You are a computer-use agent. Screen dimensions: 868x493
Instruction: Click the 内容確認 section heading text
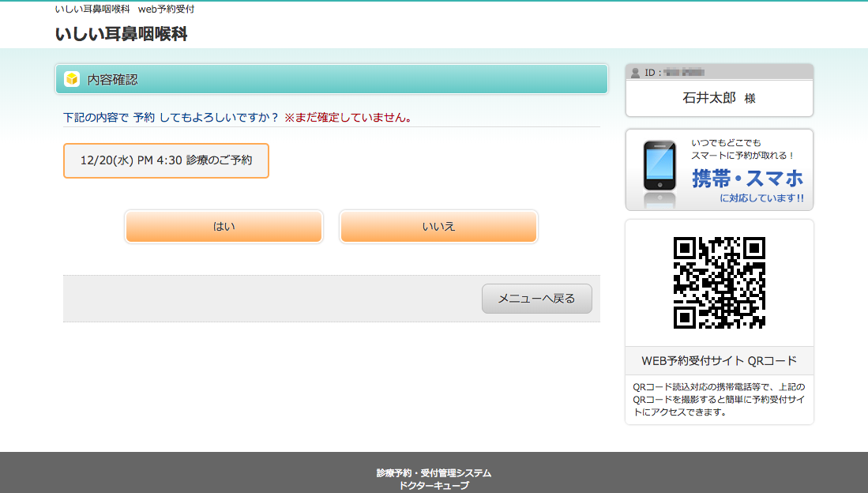[x=112, y=79]
